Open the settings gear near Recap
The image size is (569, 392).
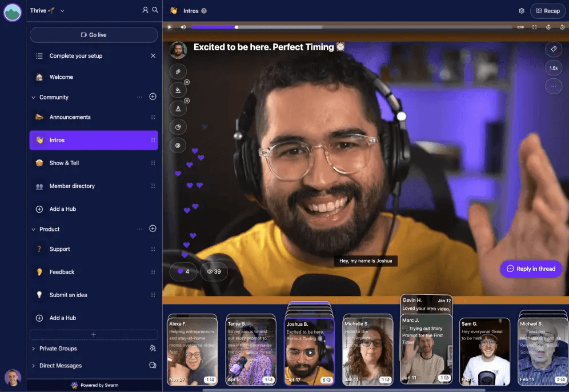click(522, 11)
